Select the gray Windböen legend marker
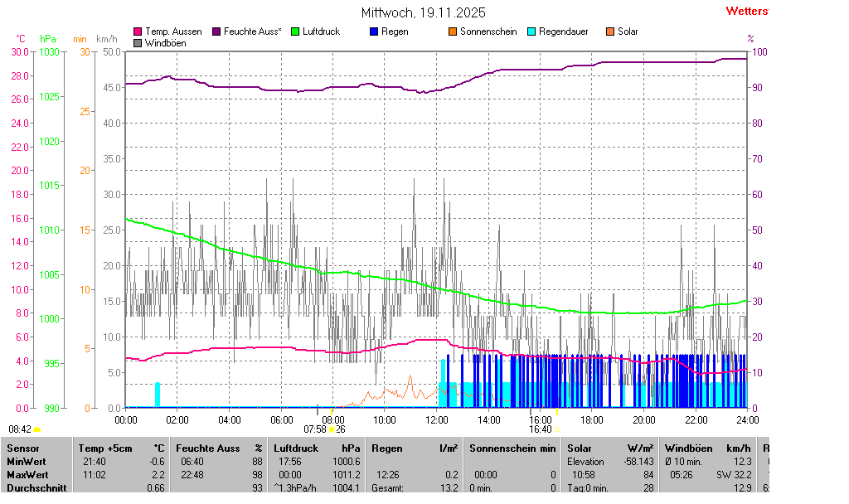The image size is (849, 504). coord(138,42)
